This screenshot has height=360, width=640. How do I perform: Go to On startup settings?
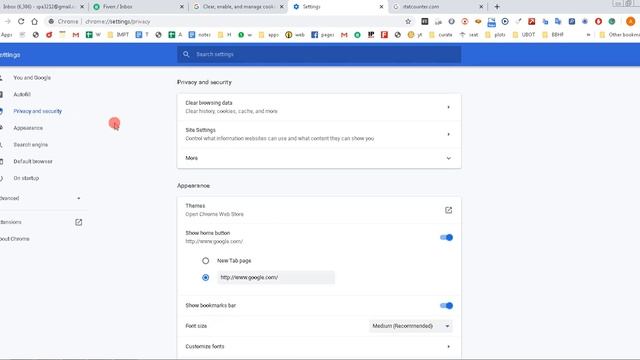(x=26, y=178)
